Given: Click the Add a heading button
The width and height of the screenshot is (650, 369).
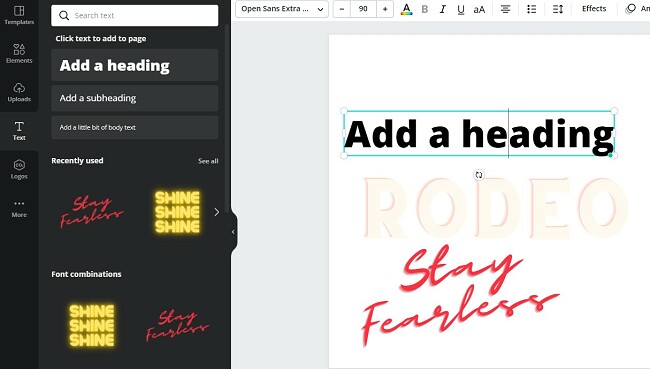Looking at the screenshot, I should (135, 65).
